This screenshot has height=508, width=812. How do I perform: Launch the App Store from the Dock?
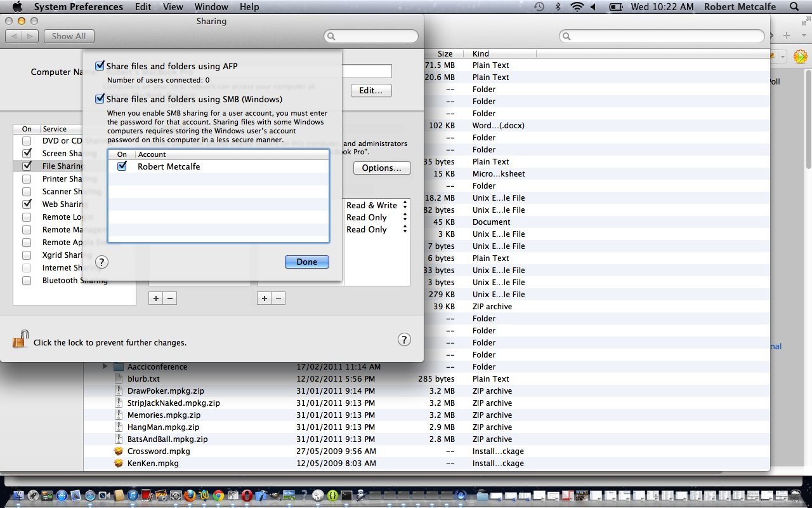(62, 495)
